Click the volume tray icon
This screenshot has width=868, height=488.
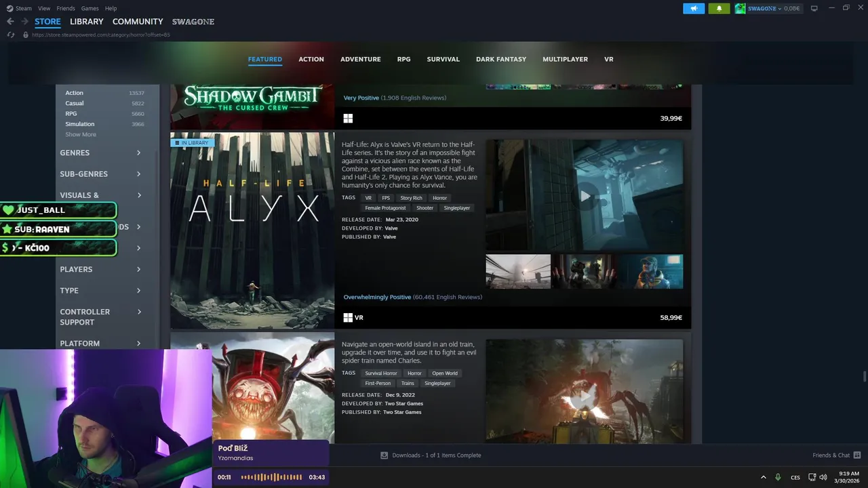(823, 477)
